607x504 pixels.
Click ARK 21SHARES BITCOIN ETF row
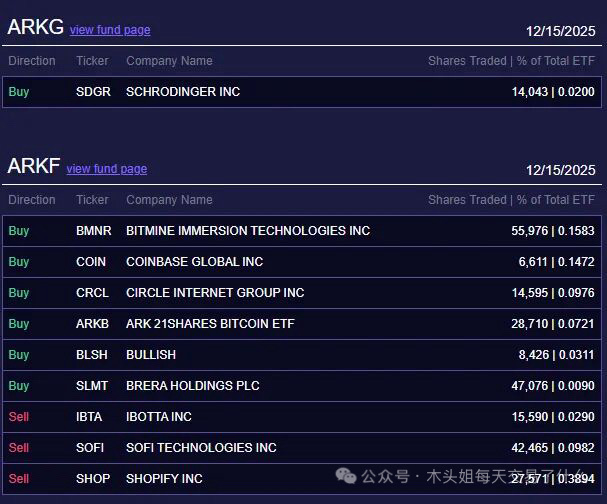coord(210,324)
